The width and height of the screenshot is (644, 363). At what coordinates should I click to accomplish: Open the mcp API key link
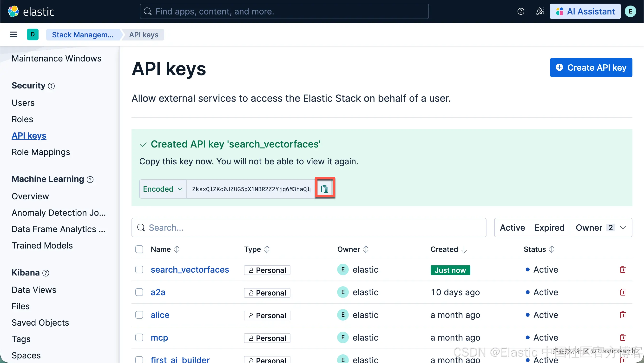[x=159, y=337]
